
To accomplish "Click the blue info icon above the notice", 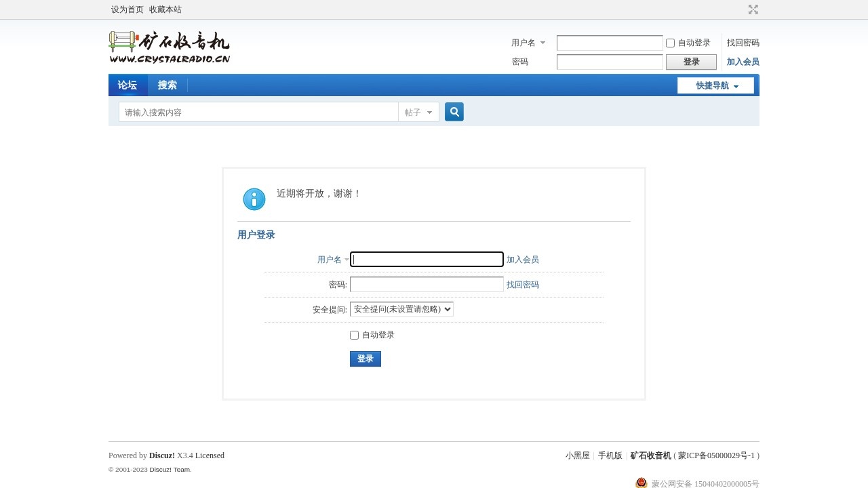I will 254,199.
